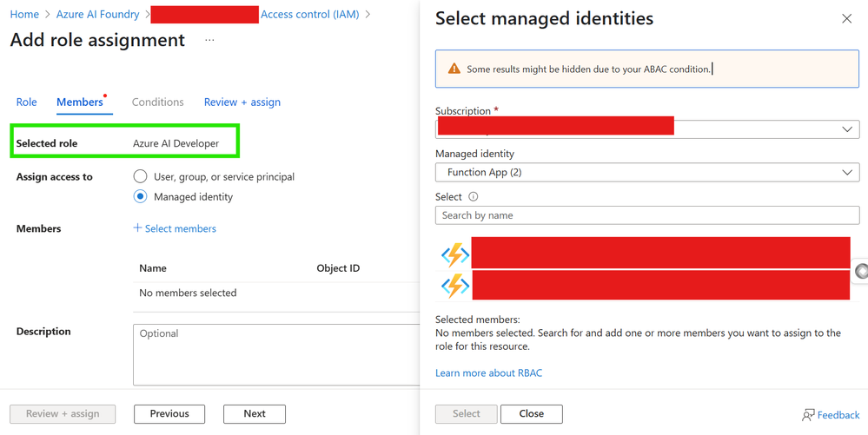Click the Feedback person icon
868x435 pixels.
point(808,415)
